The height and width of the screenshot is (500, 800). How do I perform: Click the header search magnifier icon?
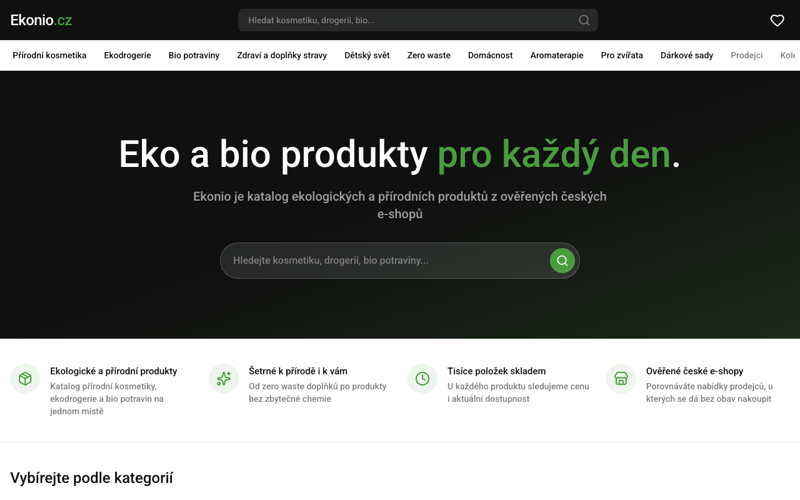pyautogui.click(x=584, y=20)
